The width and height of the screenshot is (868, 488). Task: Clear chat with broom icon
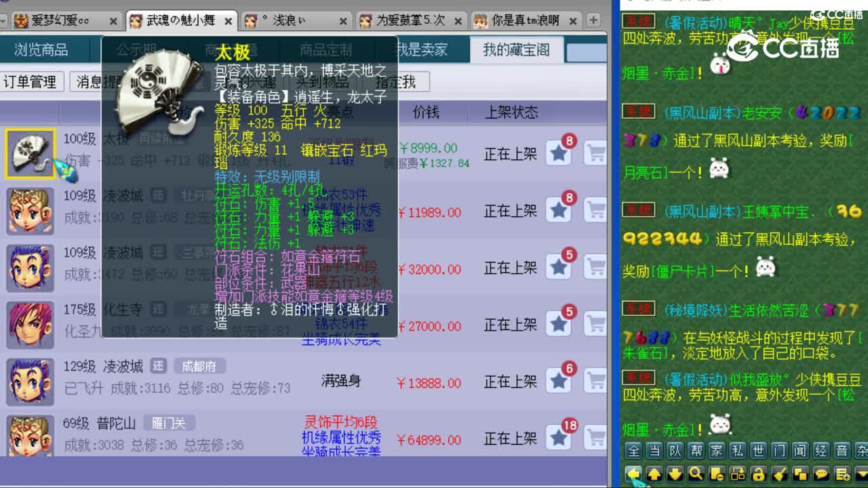[x=780, y=474]
